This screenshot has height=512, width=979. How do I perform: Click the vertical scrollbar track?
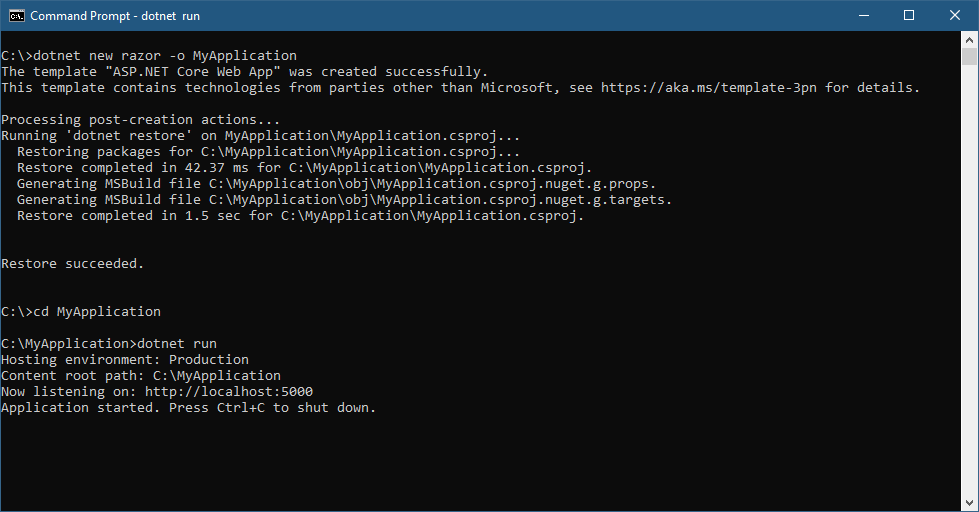tap(970, 280)
